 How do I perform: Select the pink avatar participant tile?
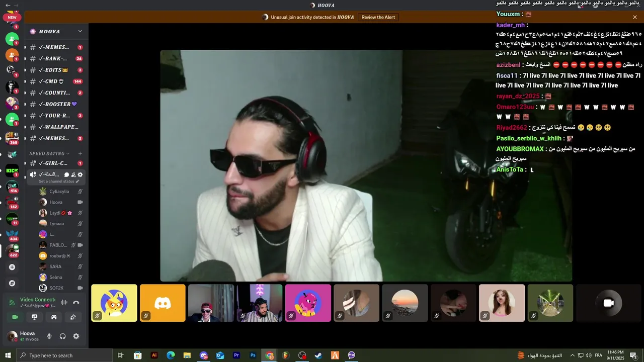coord(308,303)
